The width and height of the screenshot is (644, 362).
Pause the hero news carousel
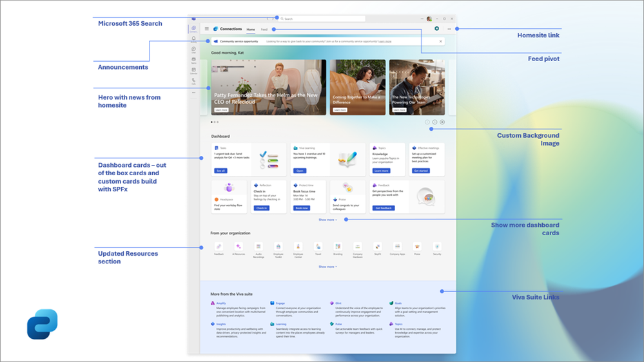pos(442,122)
